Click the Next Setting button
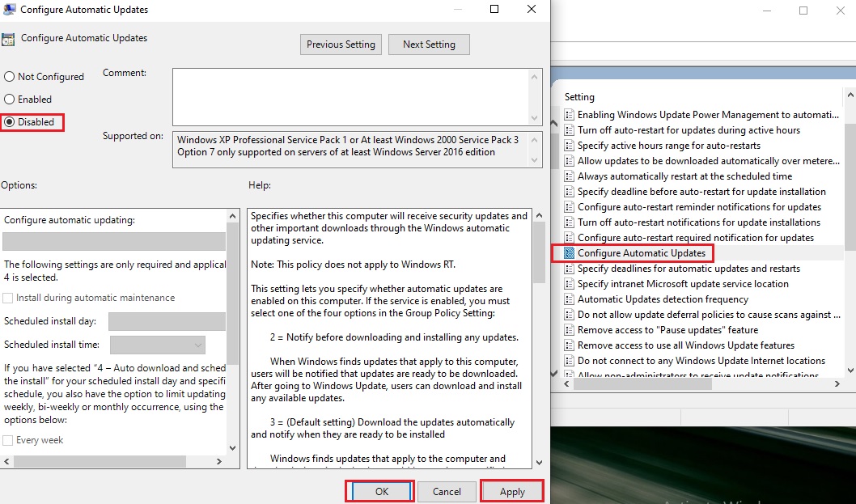Screen dimensions: 856x504 click(429, 44)
